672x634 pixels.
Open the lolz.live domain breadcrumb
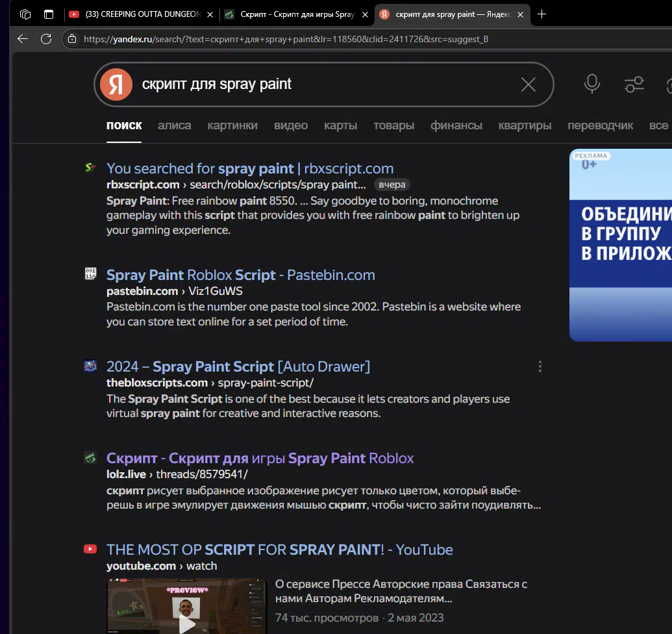coord(126,475)
